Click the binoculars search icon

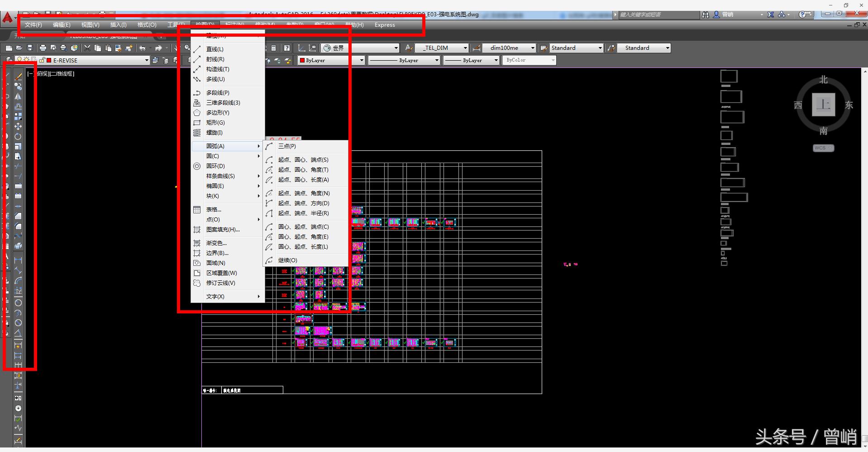click(706, 14)
